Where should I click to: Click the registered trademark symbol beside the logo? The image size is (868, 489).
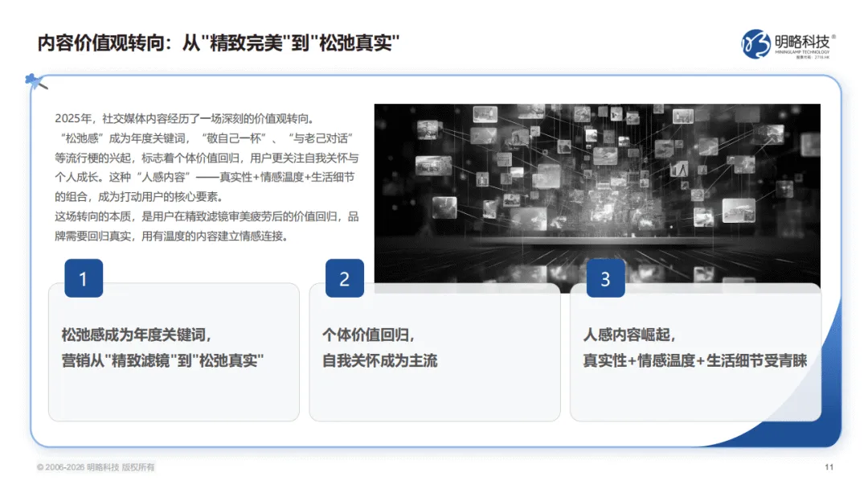833,37
